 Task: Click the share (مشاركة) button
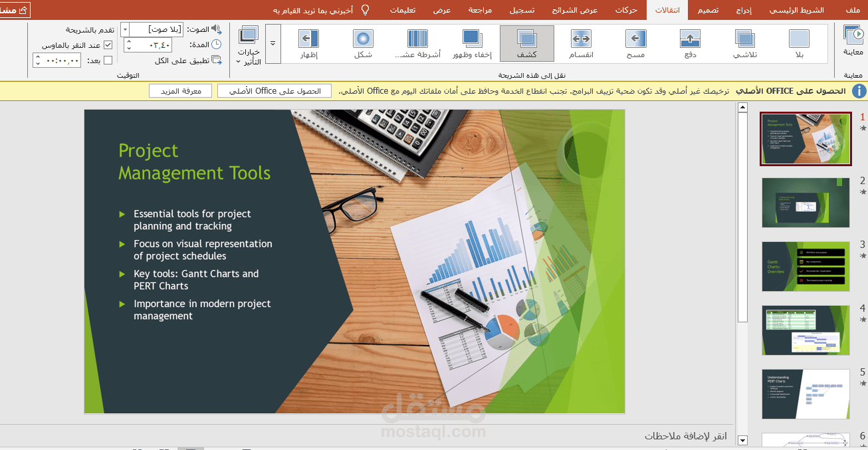coord(15,10)
